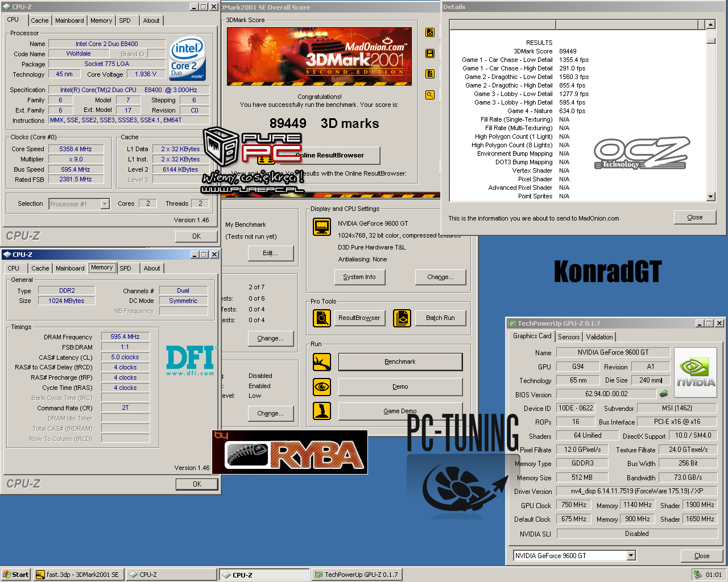Viewport: 728px width, 582px height.
Task: Open the Online ResultBrowser button
Action: click(x=330, y=155)
